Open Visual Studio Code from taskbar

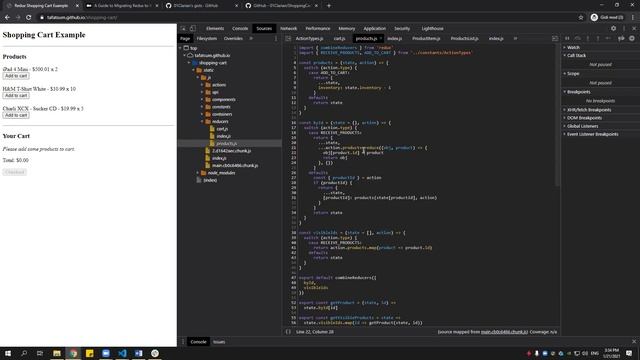[x=122, y=353]
